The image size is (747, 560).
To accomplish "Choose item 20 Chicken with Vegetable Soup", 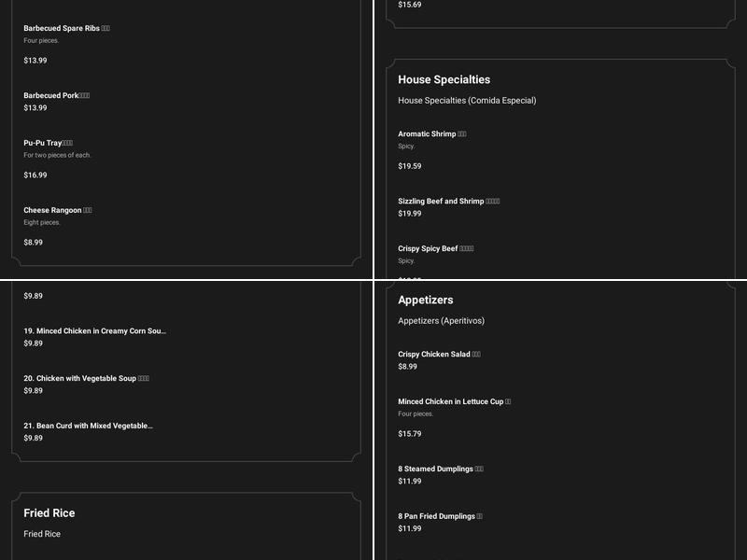I will click(80, 379).
